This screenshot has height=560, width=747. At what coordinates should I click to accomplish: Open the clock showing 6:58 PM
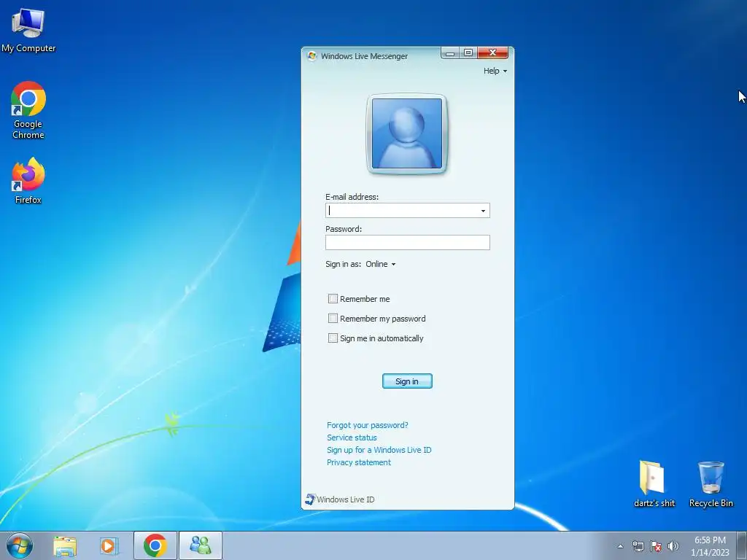click(710, 546)
